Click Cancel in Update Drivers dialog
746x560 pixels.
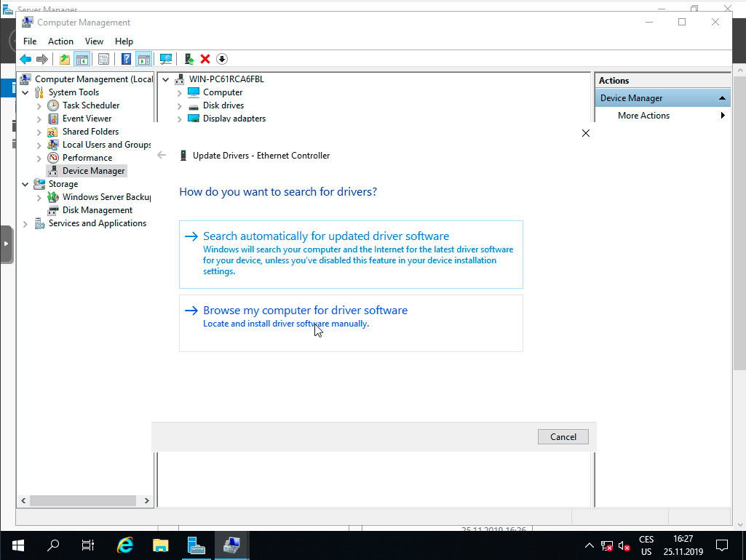(x=563, y=437)
